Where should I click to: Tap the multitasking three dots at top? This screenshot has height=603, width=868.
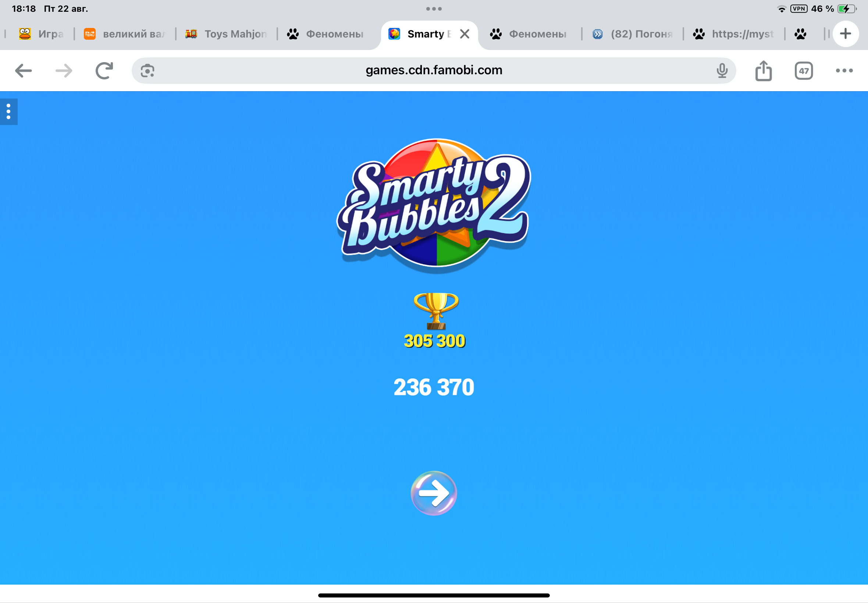433,9
